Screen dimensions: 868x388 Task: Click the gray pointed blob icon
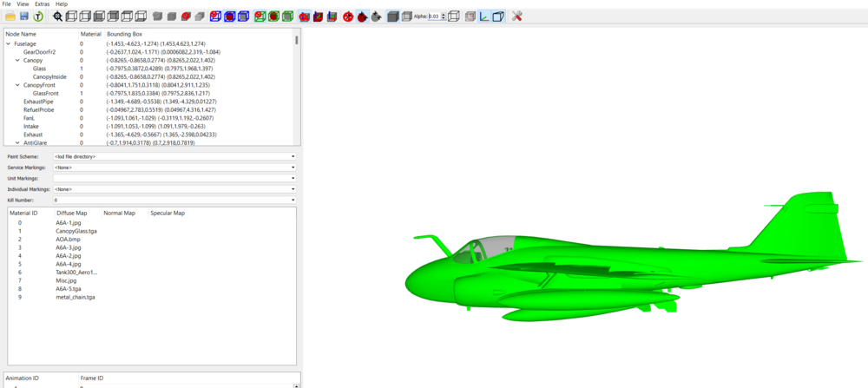376,16
